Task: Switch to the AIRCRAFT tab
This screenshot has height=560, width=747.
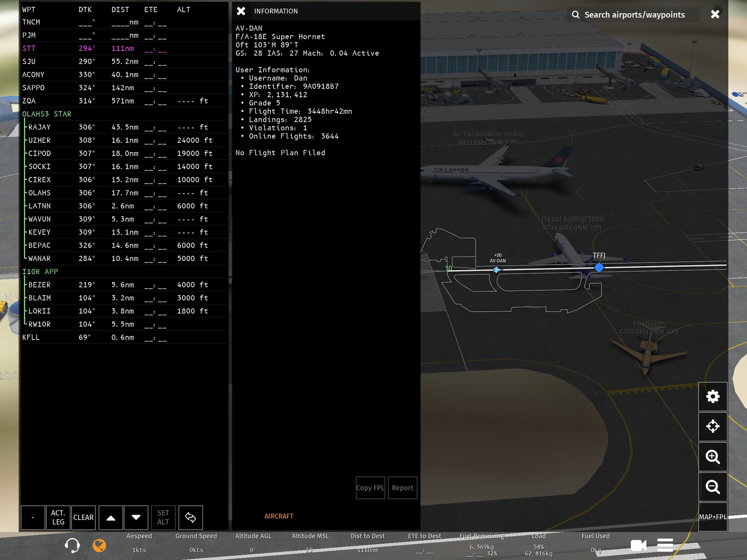Action: [279, 516]
